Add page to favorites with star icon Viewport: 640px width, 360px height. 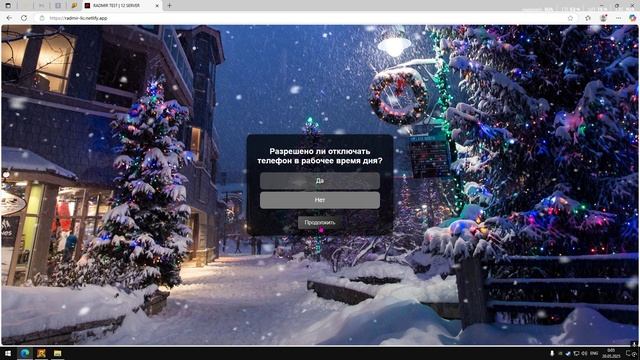[570, 18]
